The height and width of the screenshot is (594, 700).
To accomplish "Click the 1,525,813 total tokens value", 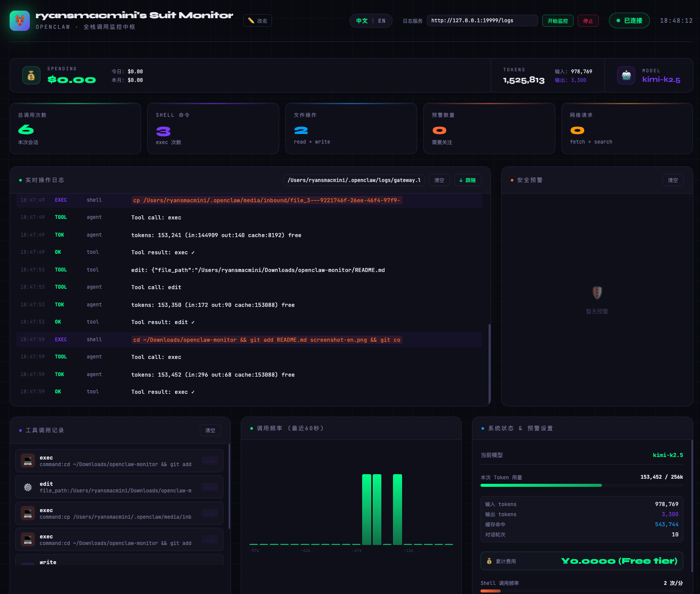I will point(523,80).
